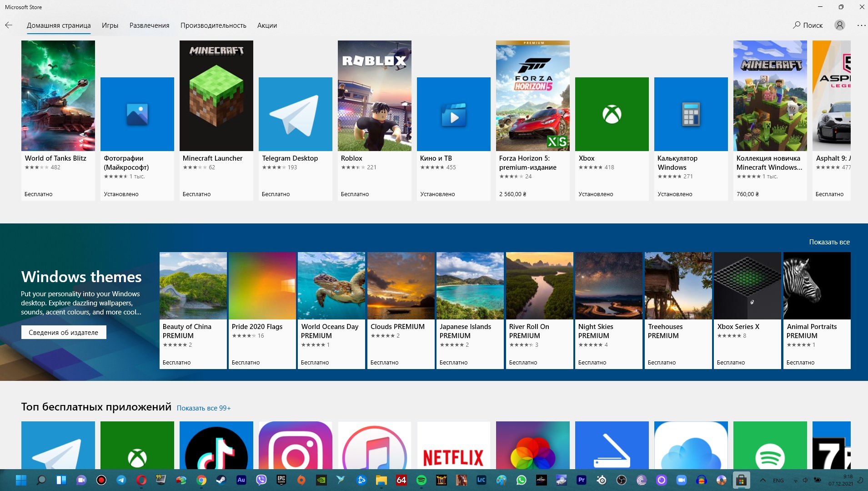The width and height of the screenshot is (868, 491).
Task: Open Steam from the taskbar
Action: (221, 480)
